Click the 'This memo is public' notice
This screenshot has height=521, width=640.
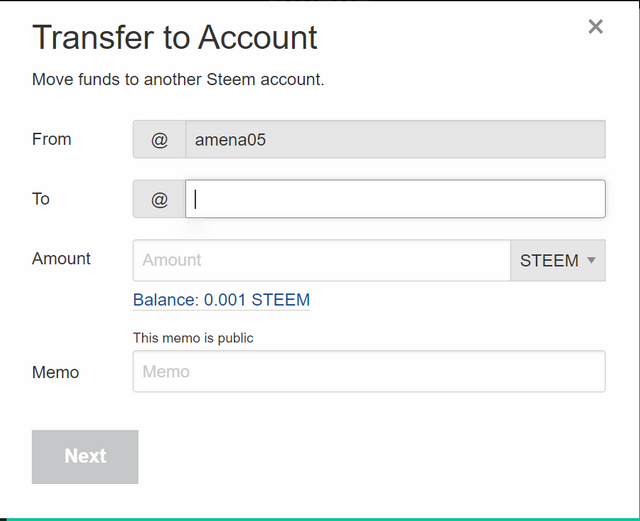[193, 338]
